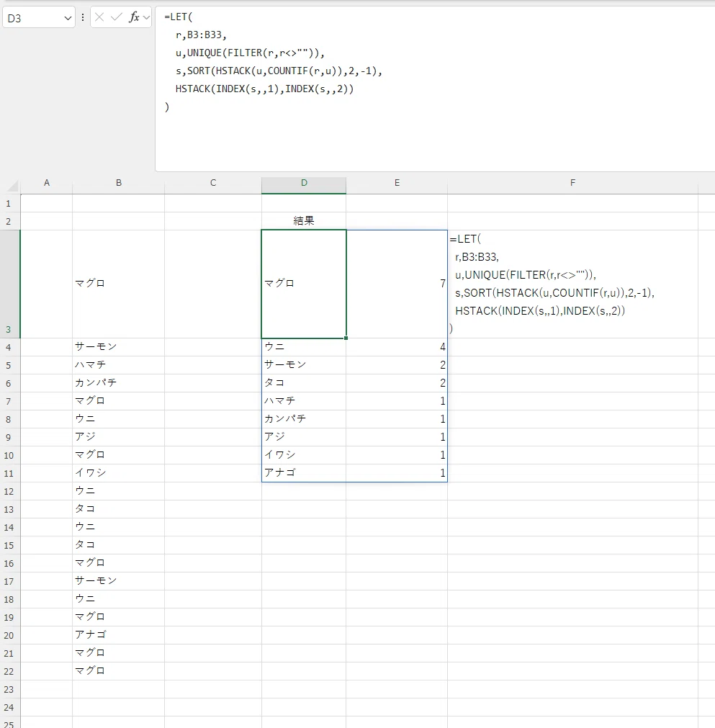
Task: Click cell B17 containing サーモン
Action: pyautogui.click(x=118, y=581)
